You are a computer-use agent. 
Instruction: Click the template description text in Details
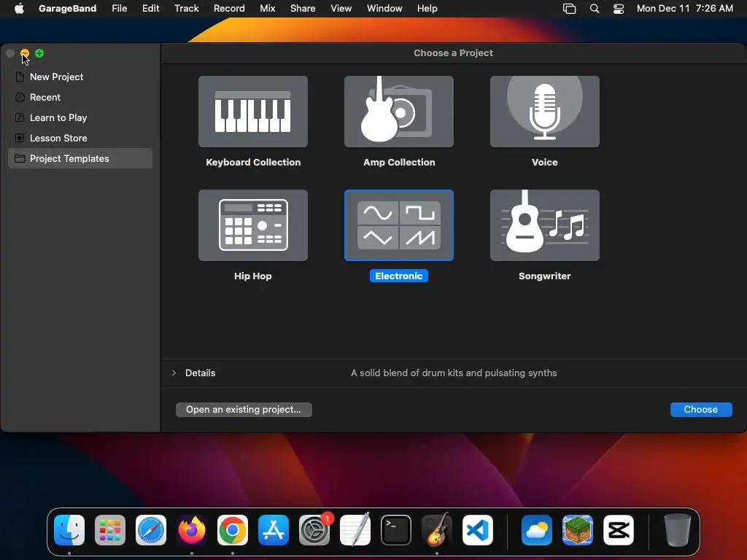click(x=454, y=373)
